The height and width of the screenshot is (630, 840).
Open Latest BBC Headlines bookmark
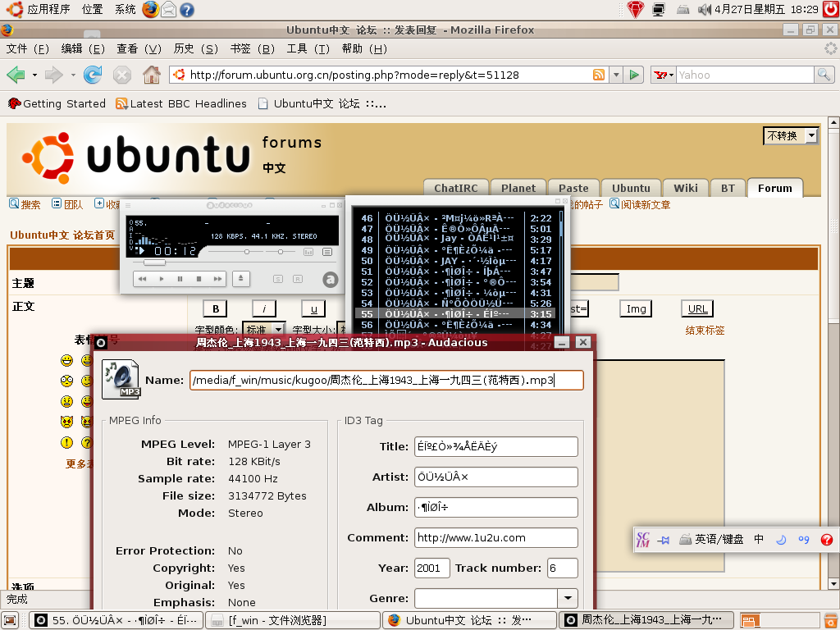pos(181,103)
